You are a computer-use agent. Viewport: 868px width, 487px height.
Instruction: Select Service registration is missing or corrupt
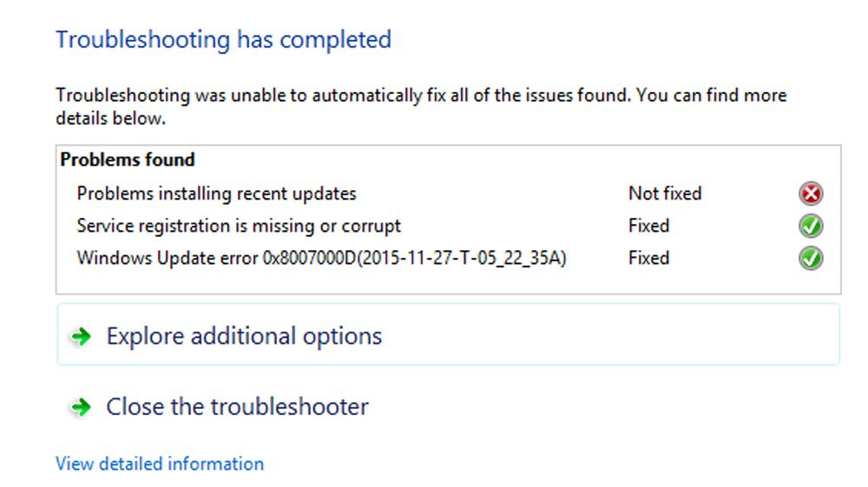(x=239, y=226)
